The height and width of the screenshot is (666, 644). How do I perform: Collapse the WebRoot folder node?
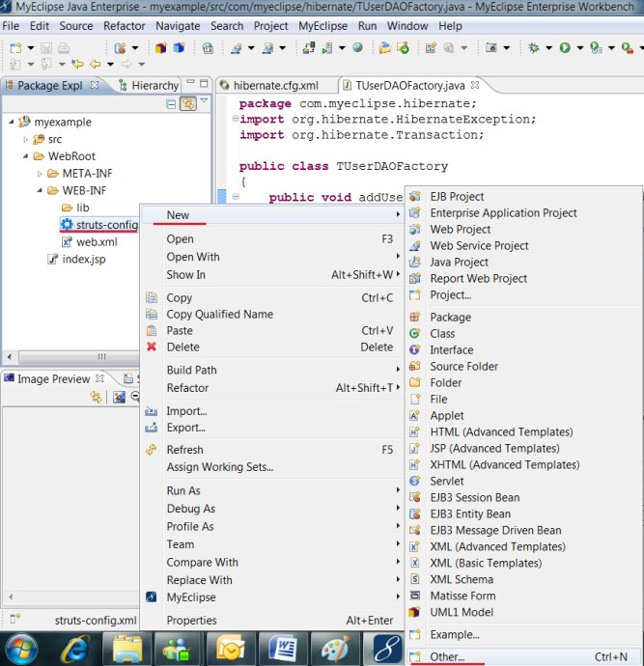coord(25,156)
